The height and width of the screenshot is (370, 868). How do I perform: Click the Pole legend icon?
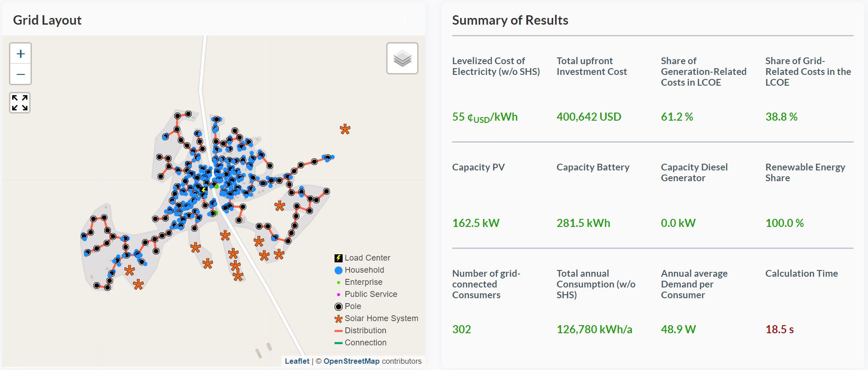point(339,306)
